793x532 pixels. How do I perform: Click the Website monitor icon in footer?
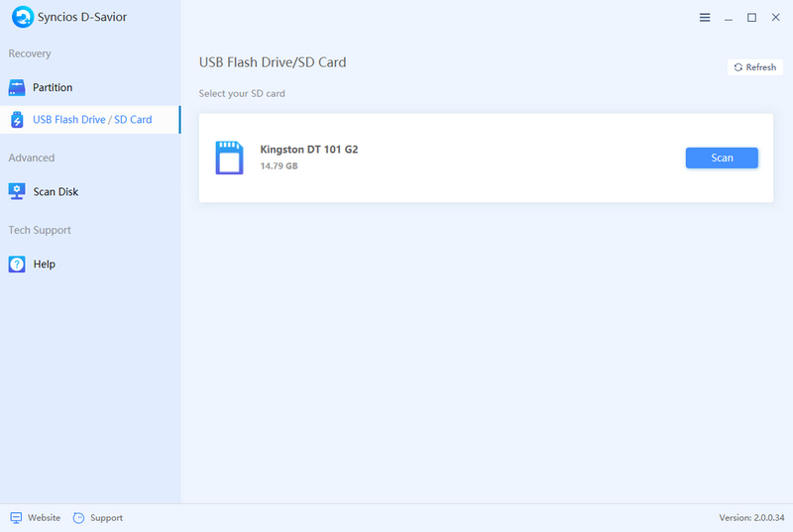pos(16,517)
